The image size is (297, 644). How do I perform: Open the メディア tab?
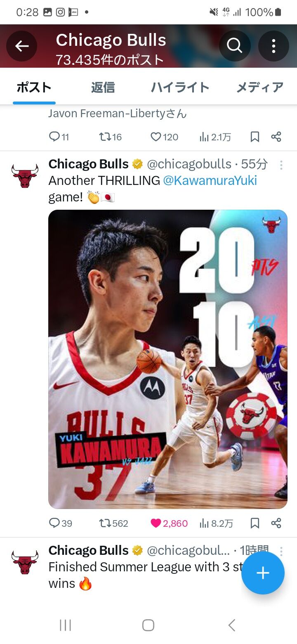pyautogui.click(x=259, y=88)
